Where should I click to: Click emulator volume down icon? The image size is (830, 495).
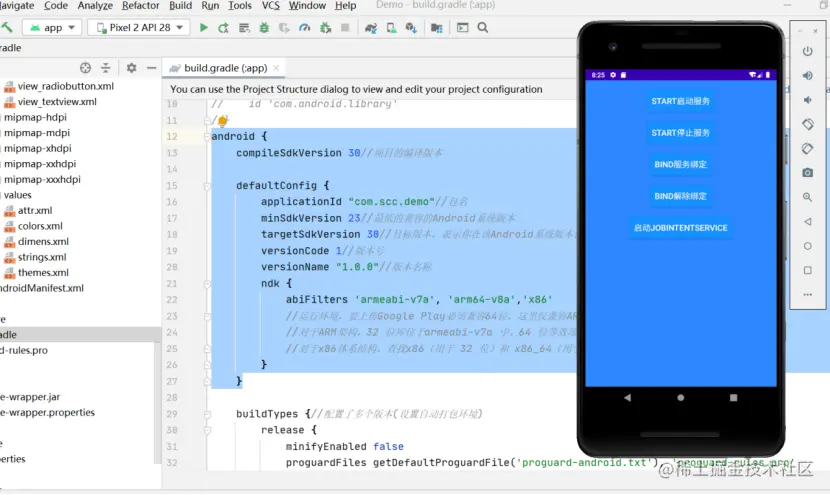pyautogui.click(x=807, y=100)
